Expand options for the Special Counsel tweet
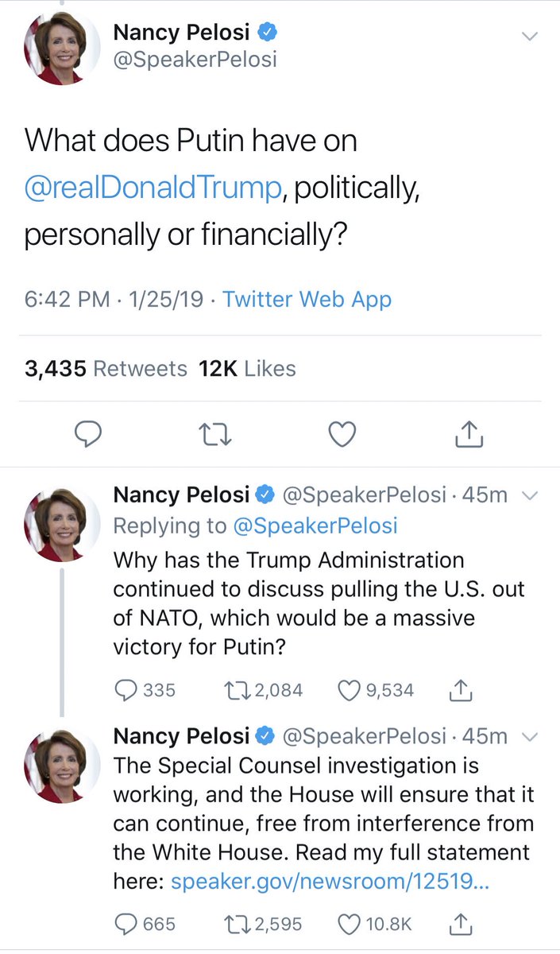Screen dimensions: 560x954 [x=530, y=737]
